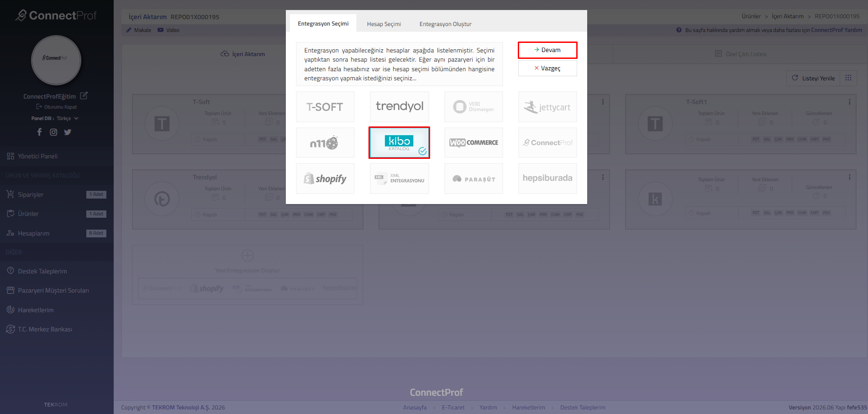
Task: Click the Devam button
Action: [547, 50]
